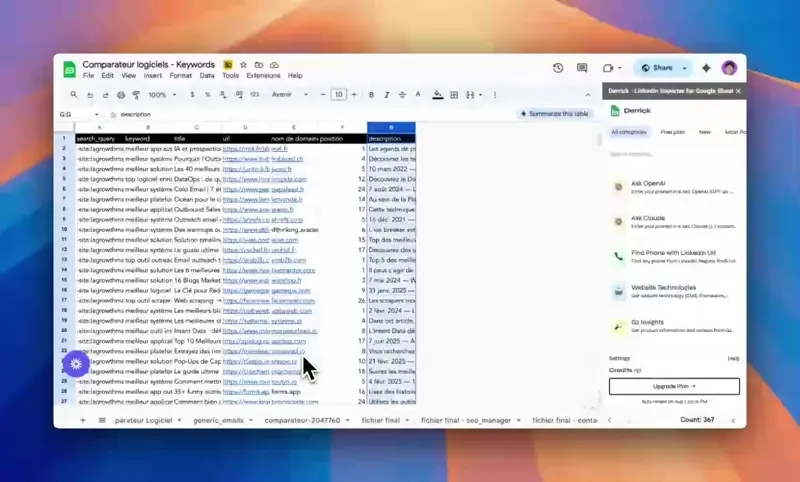Click the font size input field
The image size is (800, 482).
tap(339, 95)
